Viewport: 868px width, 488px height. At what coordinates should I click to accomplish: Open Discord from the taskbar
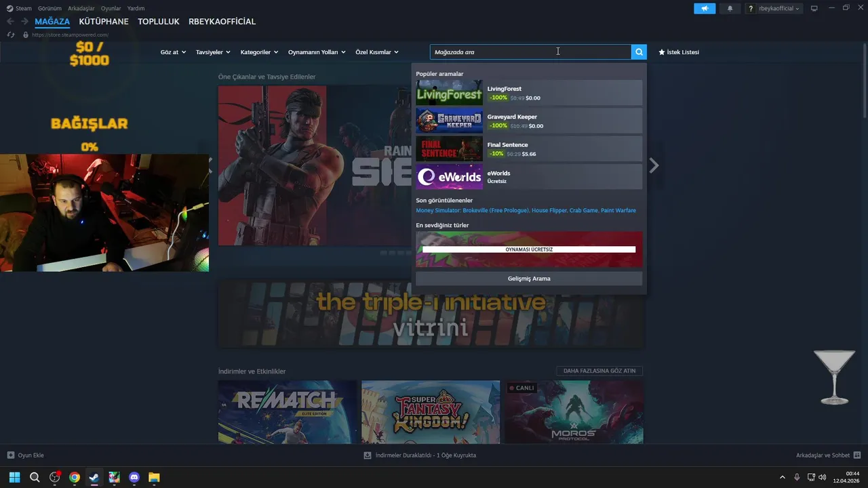[134, 477]
